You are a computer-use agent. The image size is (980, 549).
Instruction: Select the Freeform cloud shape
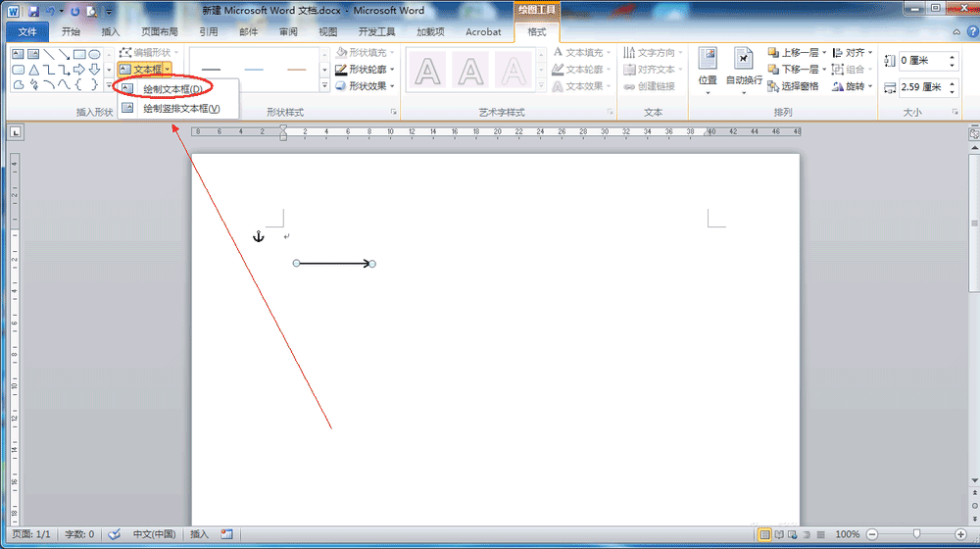[18, 84]
